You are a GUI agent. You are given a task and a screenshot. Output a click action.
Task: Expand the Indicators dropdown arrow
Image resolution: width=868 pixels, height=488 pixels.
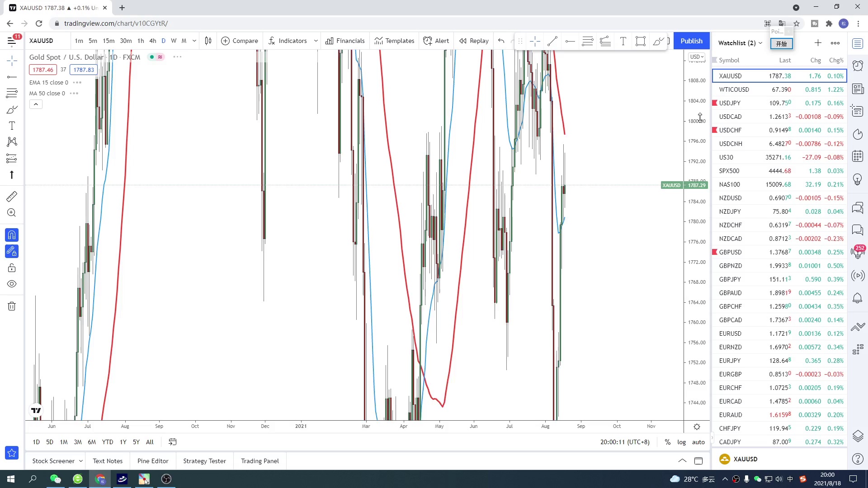point(316,41)
